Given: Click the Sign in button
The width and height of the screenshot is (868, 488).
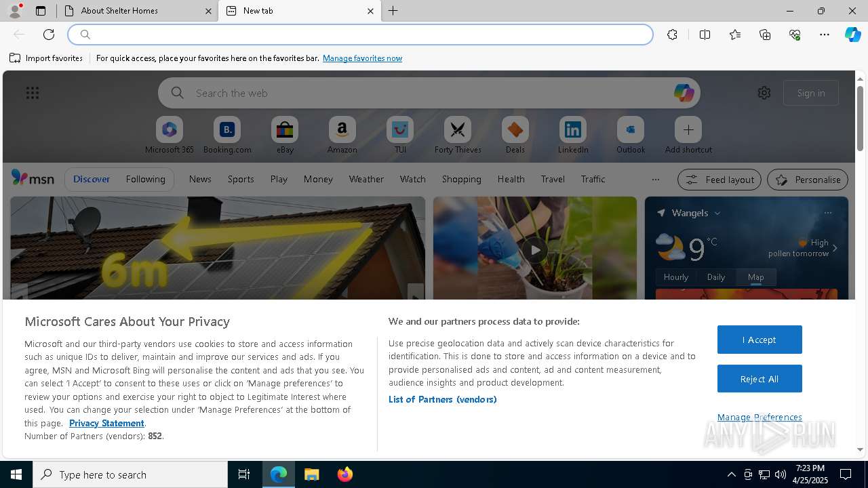Looking at the screenshot, I should 811,93.
